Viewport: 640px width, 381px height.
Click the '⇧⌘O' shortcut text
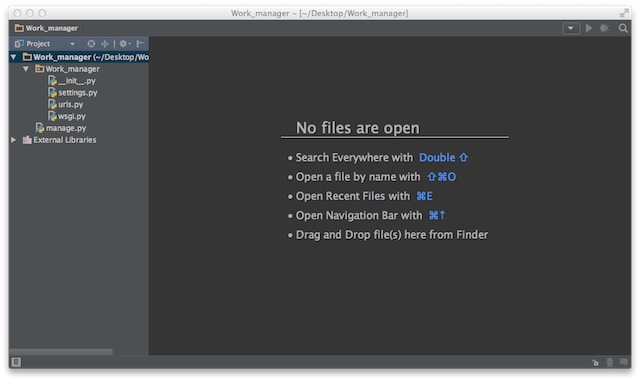pos(442,177)
